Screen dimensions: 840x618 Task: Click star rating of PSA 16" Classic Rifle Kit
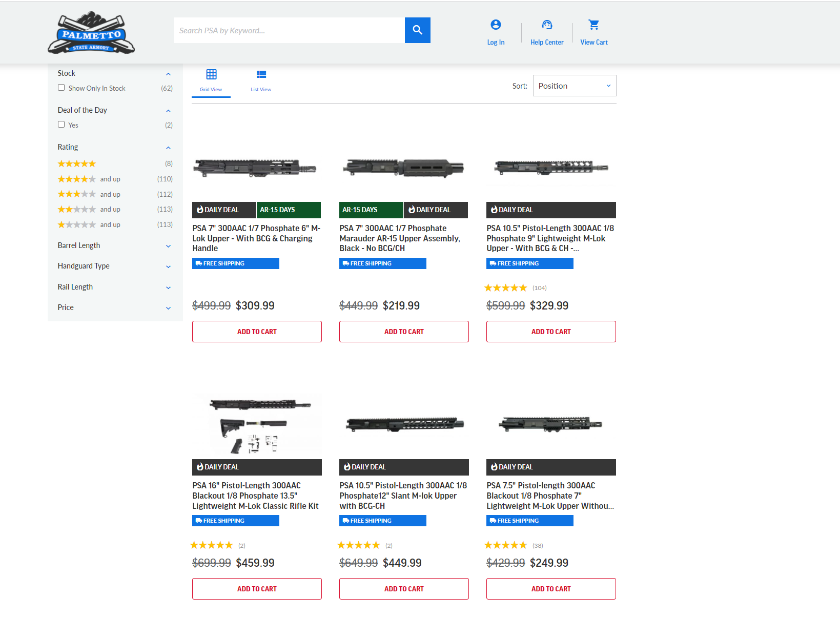[x=211, y=545]
